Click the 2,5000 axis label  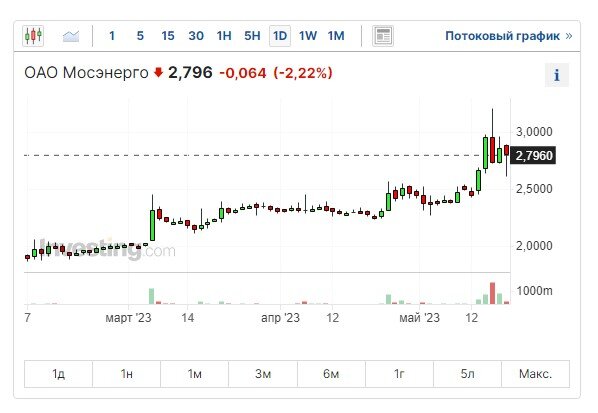click(x=534, y=189)
